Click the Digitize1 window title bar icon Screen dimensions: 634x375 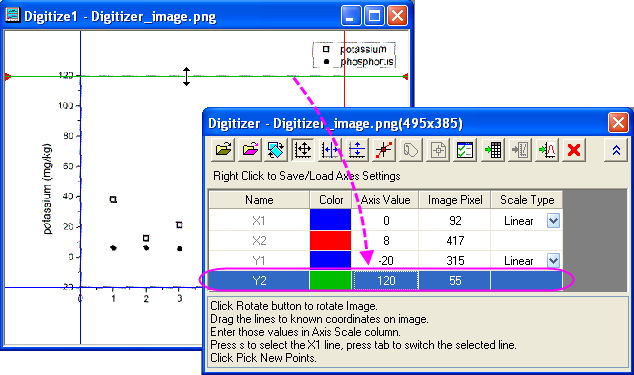point(12,15)
